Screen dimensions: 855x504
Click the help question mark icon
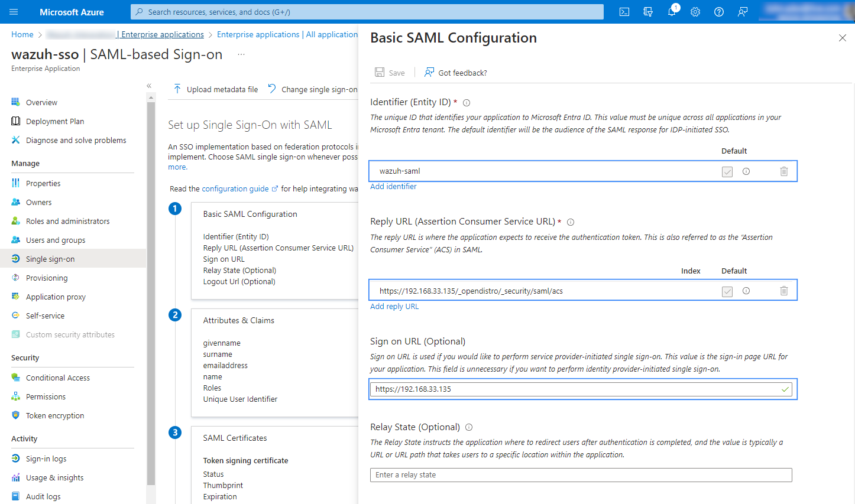(719, 12)
